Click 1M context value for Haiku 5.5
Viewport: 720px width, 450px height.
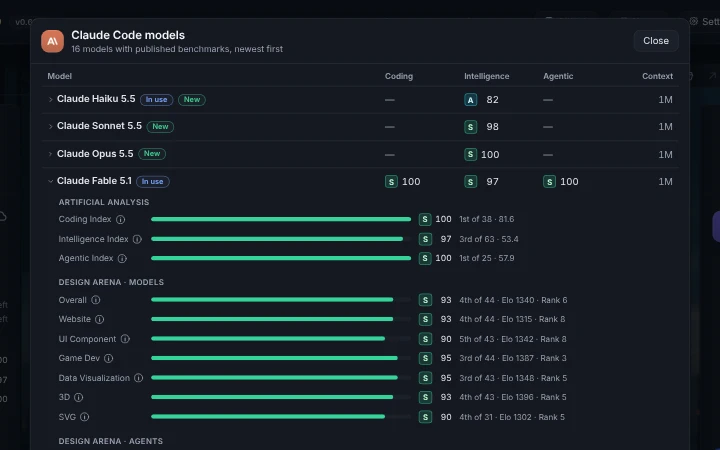(665, 100)
